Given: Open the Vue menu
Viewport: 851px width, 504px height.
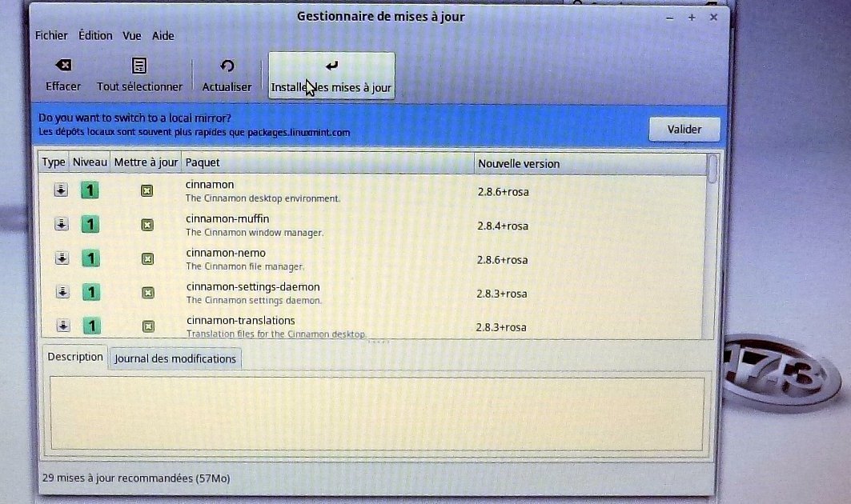Looking at the screenshot, I should point(132,35).
